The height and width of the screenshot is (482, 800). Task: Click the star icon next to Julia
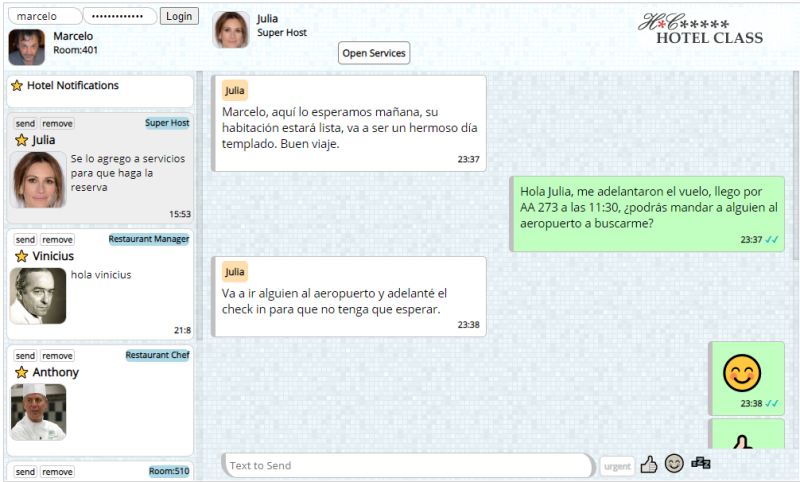[21, 140]
